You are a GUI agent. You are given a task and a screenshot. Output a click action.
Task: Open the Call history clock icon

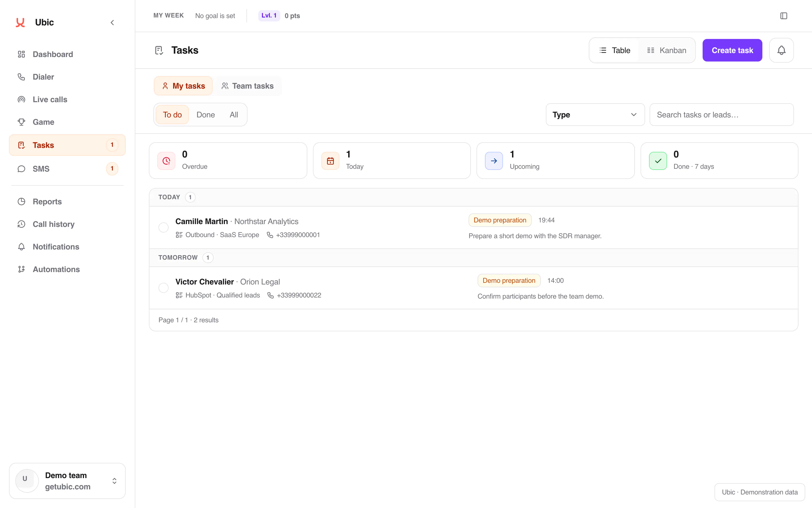21,224
